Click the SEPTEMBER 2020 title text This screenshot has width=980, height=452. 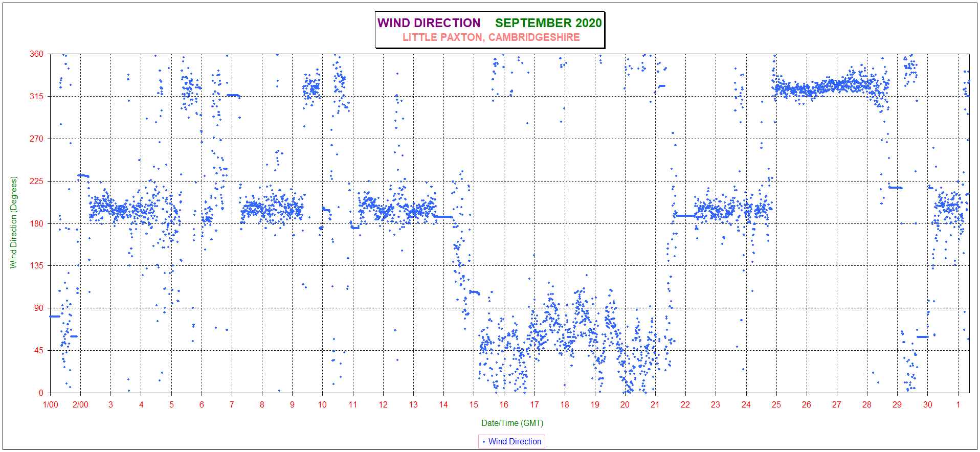pyautogui.click(x=548, y=23)
